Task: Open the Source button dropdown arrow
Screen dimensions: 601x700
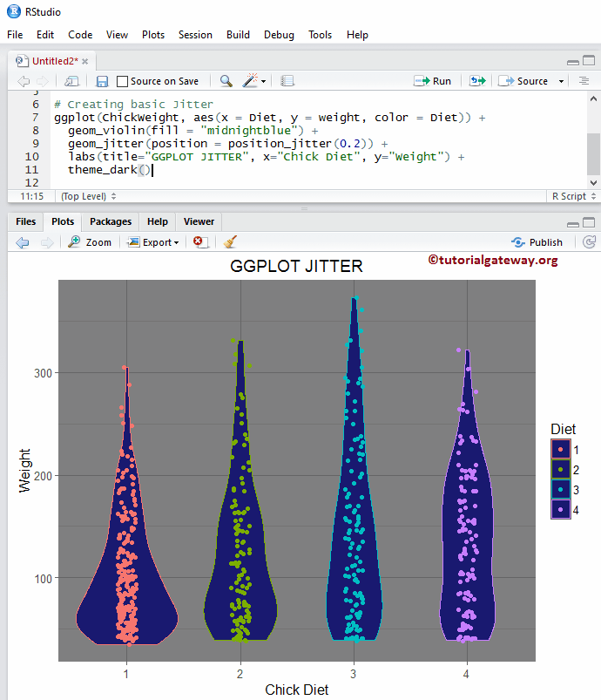Action: [561, 81]
